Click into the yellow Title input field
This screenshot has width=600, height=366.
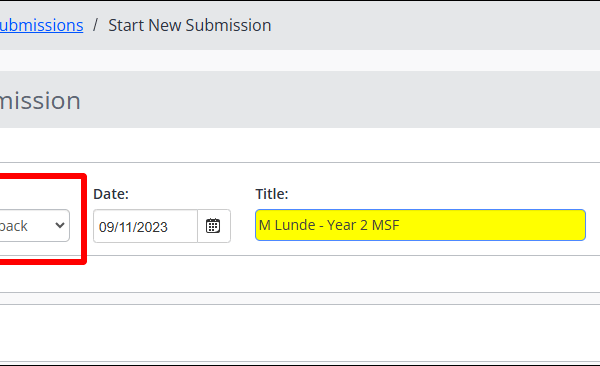[420, 225]
